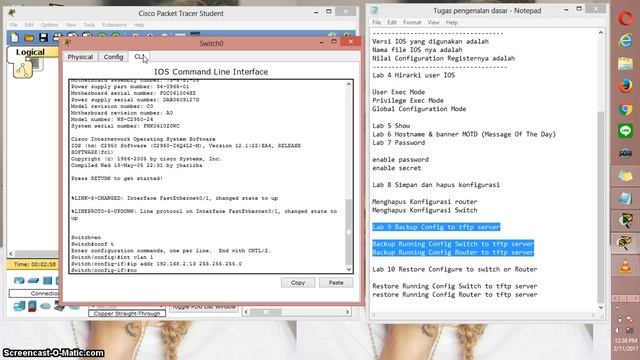Click 'Lab 8 Simpan dan hapus konfigurasi' line
Image resolution: width=640 pixels, height=360 pixels.
pos(436,185)
